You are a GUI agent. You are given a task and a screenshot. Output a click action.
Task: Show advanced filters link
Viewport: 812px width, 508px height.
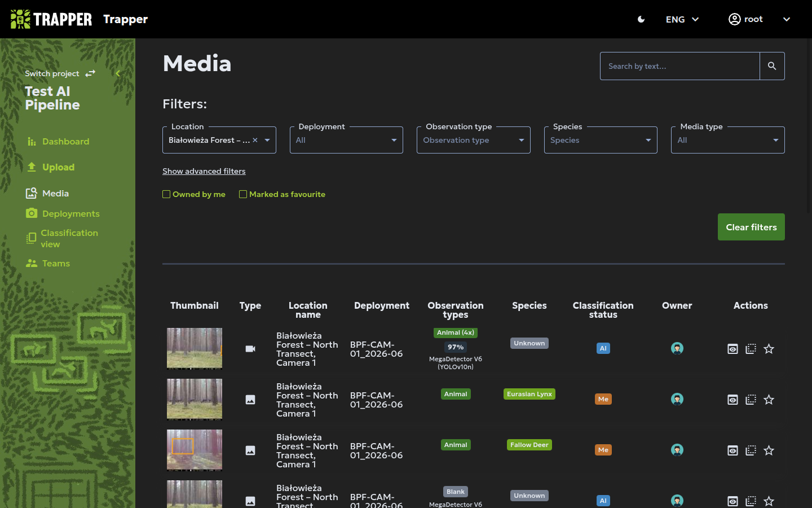(204, 171)
